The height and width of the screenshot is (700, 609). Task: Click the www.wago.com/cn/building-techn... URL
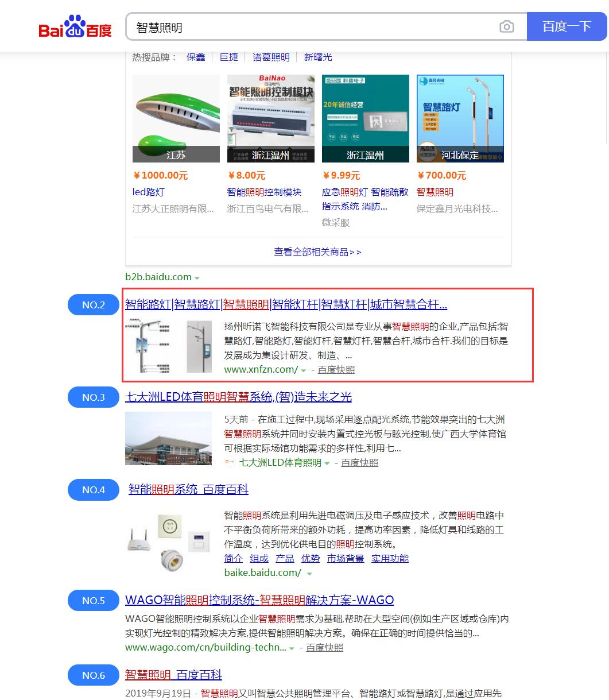tap(205, 648)
